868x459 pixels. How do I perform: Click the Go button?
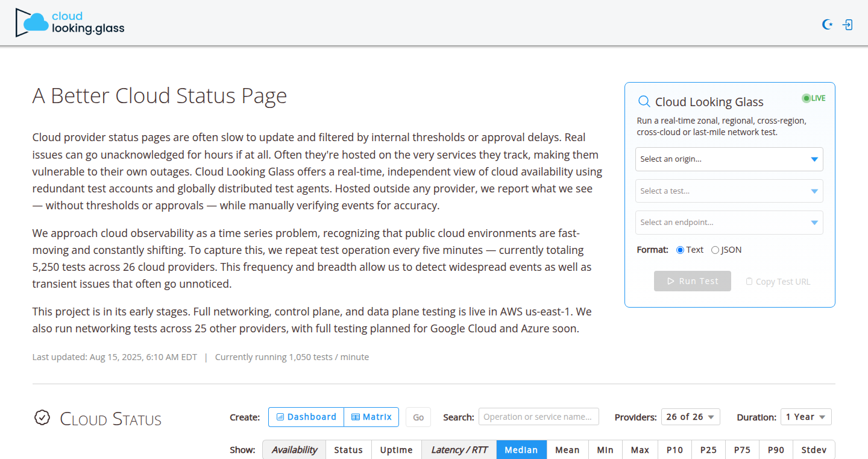(x=418, y=417)
